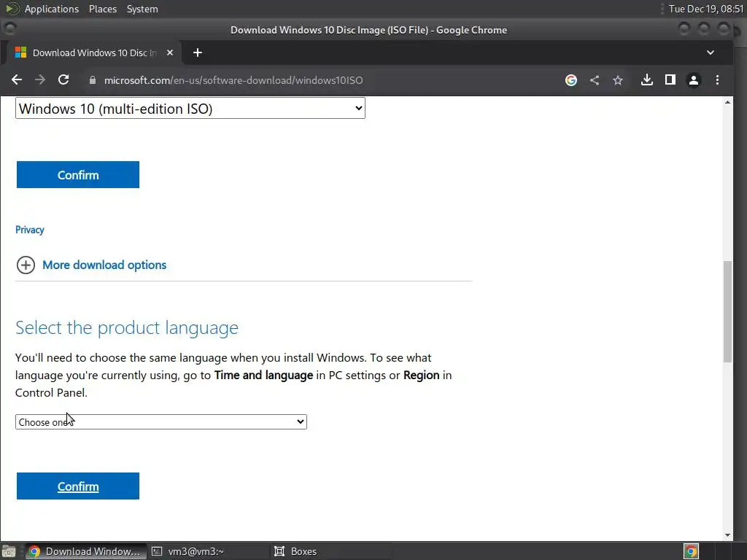Open the Applications menu

tap(52, 9)
